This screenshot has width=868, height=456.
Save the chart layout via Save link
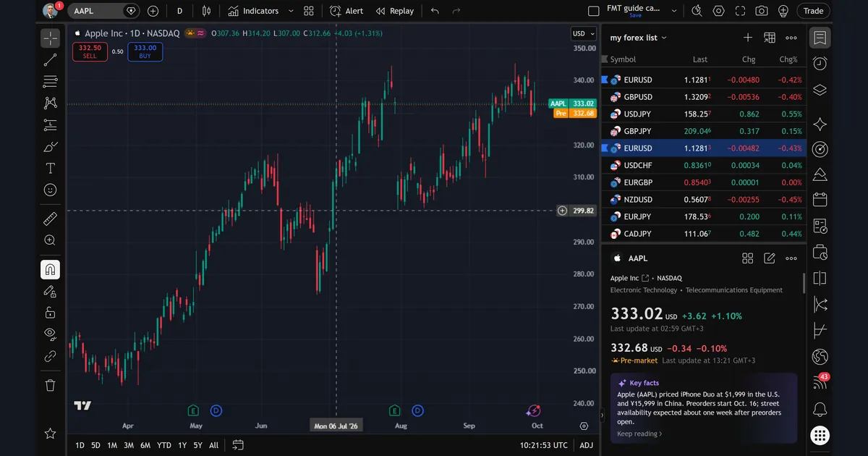pyautogui.click(x=635, y=15)
